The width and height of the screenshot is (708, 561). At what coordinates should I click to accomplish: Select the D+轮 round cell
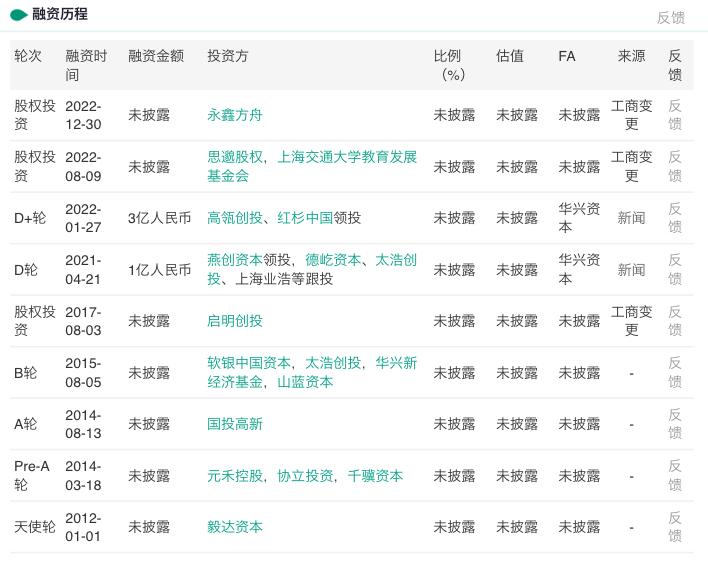pos(30,218)
